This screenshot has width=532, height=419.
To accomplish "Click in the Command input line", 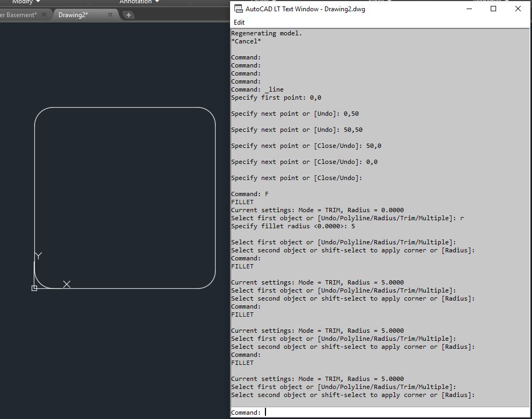I will 379,412.
